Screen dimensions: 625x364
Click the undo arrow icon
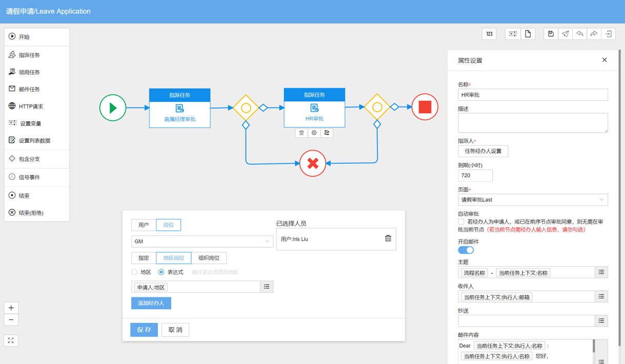pyautogui.click(x=579, y=34)
